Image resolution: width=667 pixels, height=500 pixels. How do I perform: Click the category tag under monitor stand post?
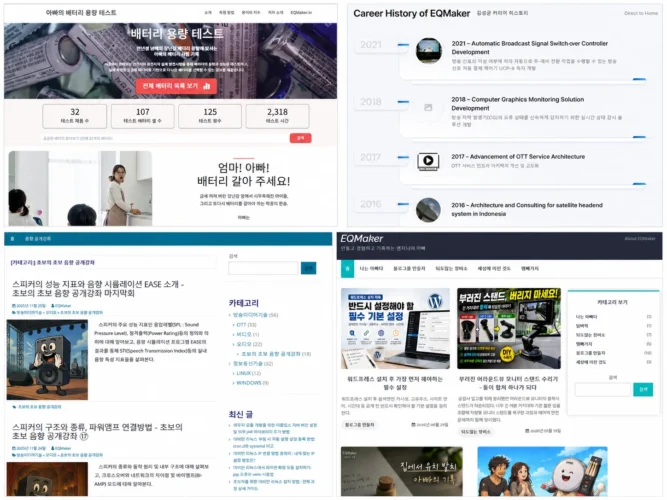(476, 431)
